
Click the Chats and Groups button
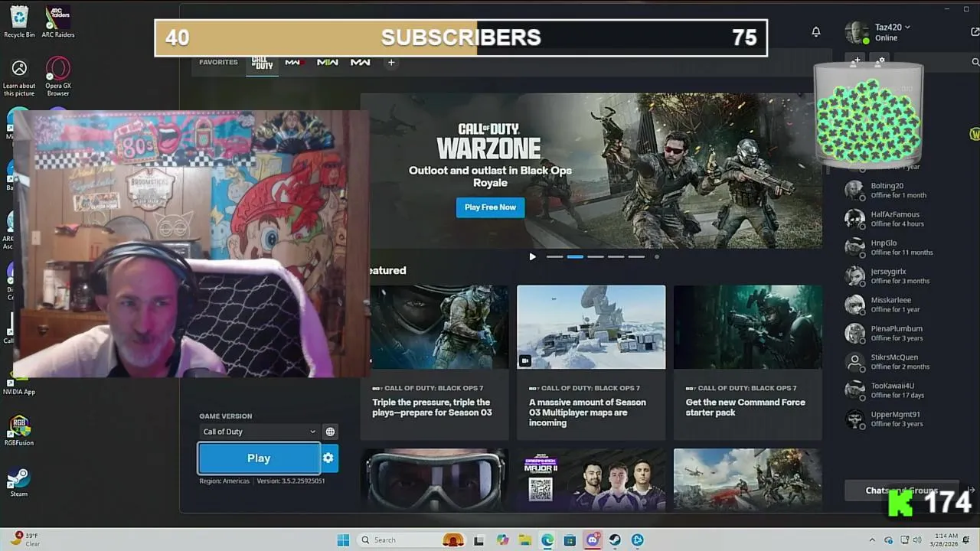click(x=903, y=491)
